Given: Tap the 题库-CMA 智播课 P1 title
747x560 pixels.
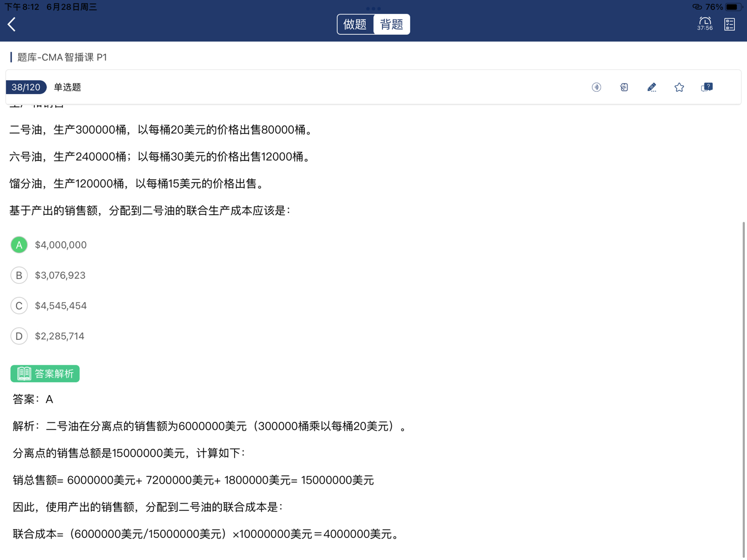Looking at the screenshot, I should 62,57.
